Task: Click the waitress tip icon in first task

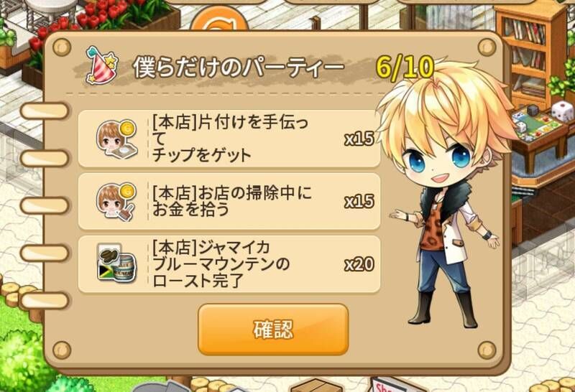Action: point(116,139)
